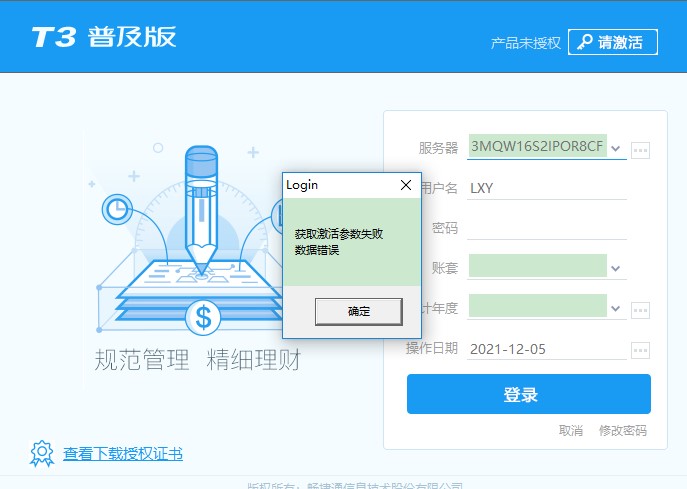Click the certificate badge icon near 查看下载授权证书
The height and width of the screenshot is (489, 687).
[x=42, y=453]
